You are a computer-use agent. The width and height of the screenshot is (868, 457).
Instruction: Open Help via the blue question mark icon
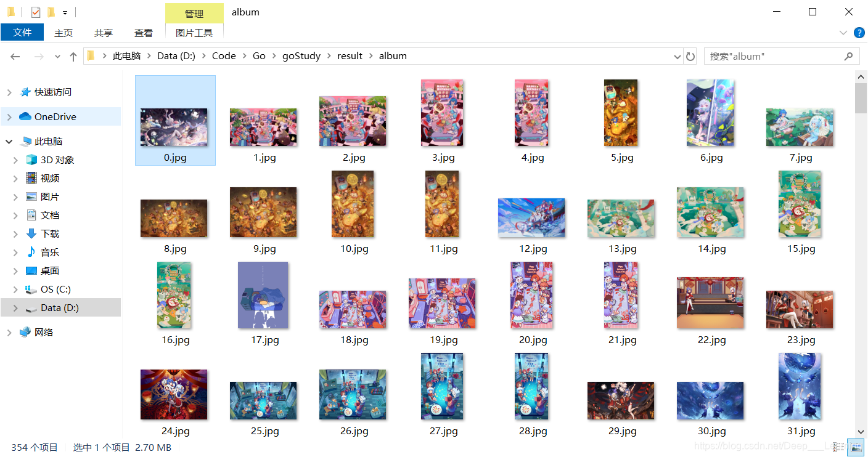tap(859, 33)
